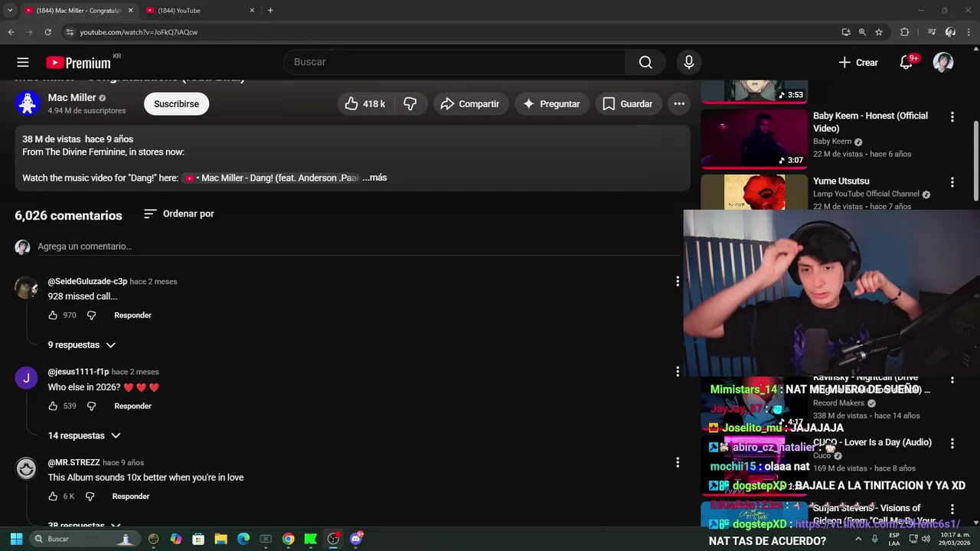The height and width of the screenshot is (551, 980).
Task: Open a new browser tab
Action: tap(270, 10)
